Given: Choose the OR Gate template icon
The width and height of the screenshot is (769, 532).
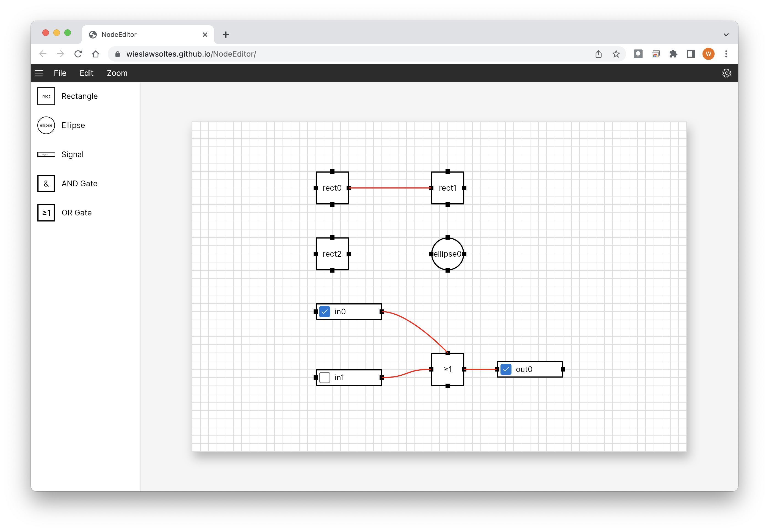Looking at the screenshot, I should pyautogui.click(x=46, y=213).
